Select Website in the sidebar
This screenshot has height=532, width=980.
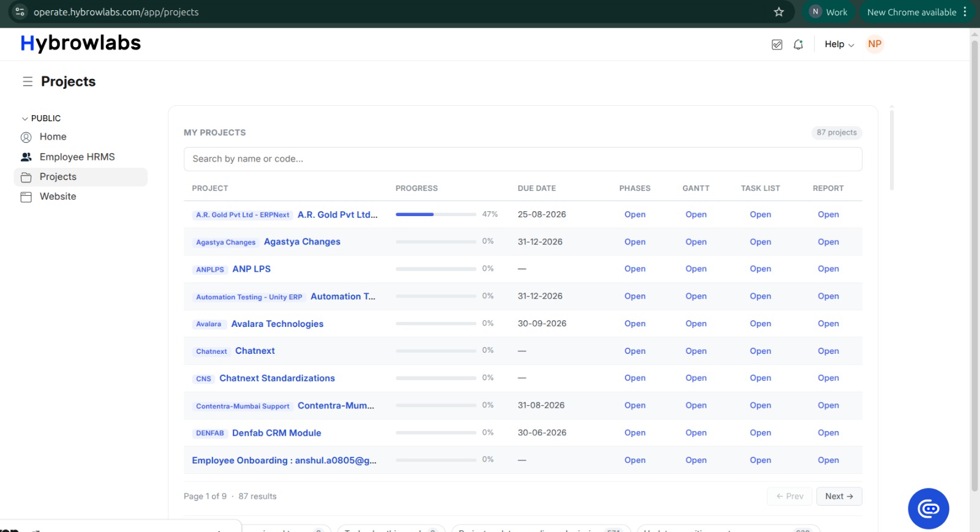[58, 197]
